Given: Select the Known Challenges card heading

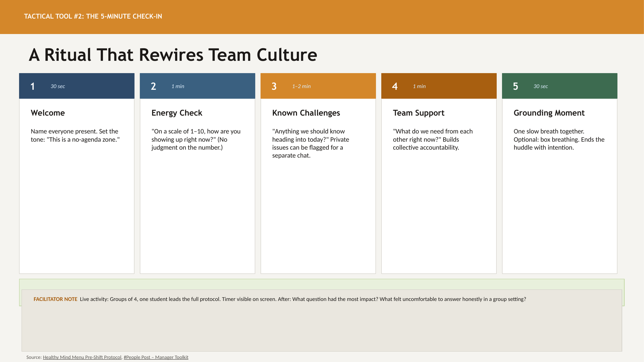Looking at the screenshot, I should (x=306, y=113).
